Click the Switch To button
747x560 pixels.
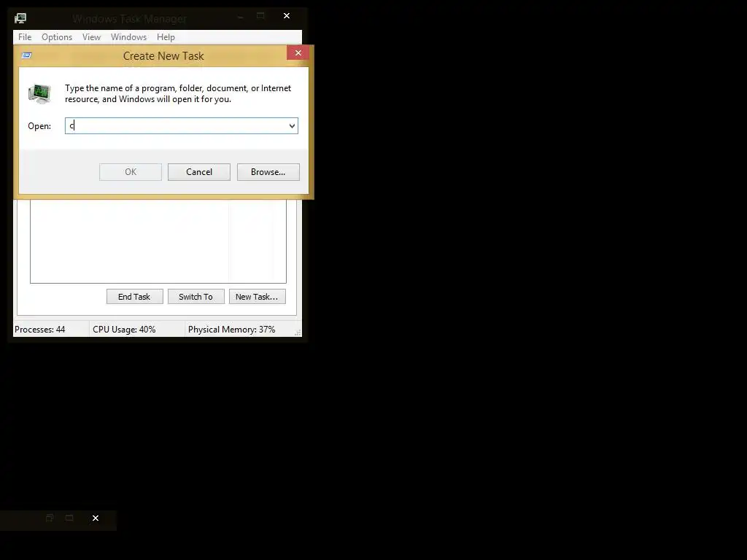click(196, 297)
